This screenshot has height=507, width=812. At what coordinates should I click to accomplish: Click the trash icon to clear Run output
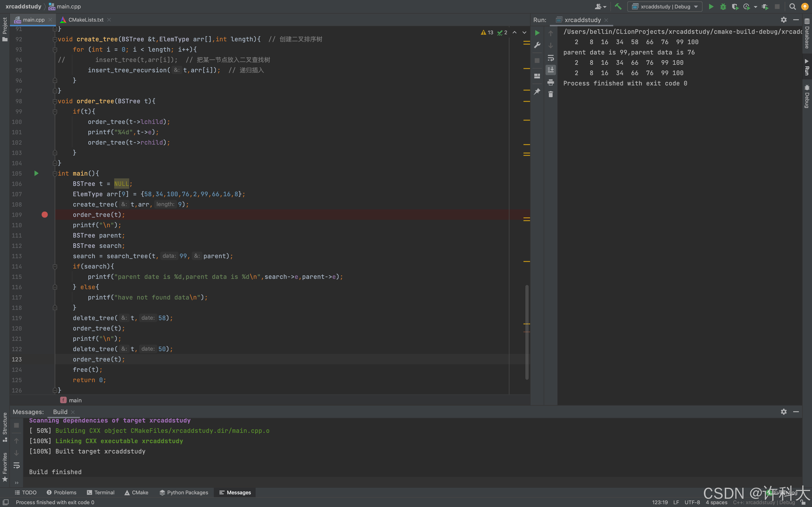click(551, 94)
